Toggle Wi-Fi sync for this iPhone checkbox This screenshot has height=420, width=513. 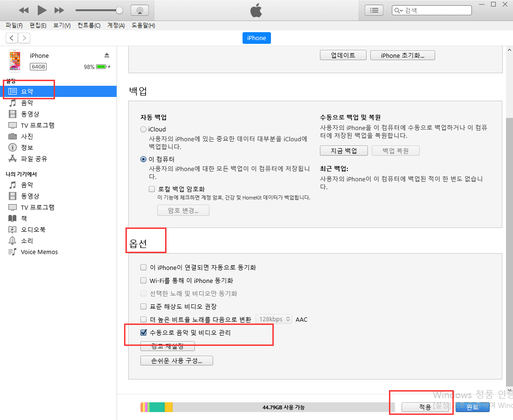coord(144,281)
